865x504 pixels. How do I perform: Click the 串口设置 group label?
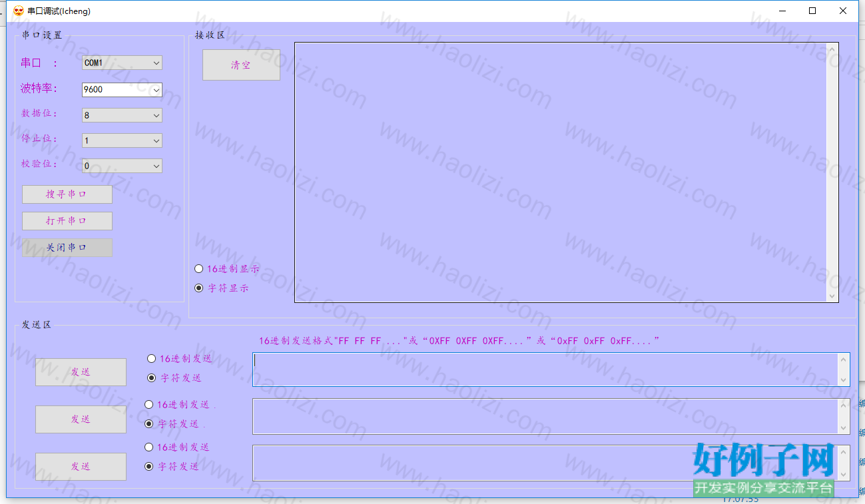42,35
